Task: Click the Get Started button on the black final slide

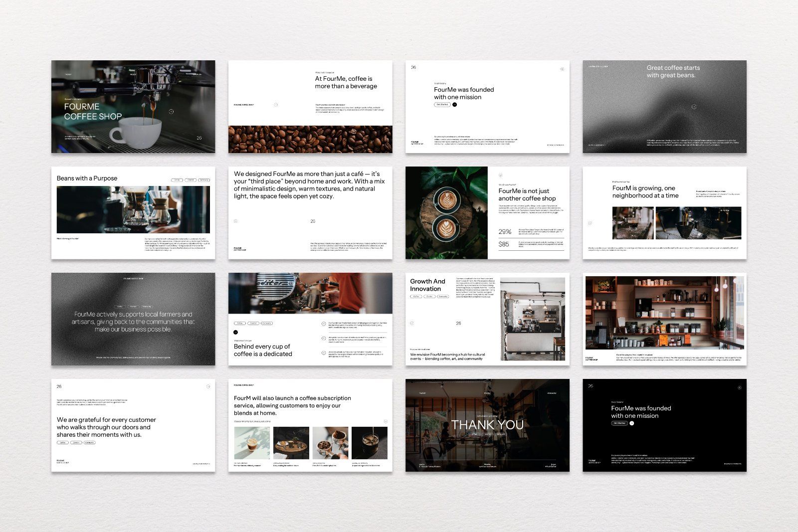Action: pyautogui.click(x=619, y=423)
